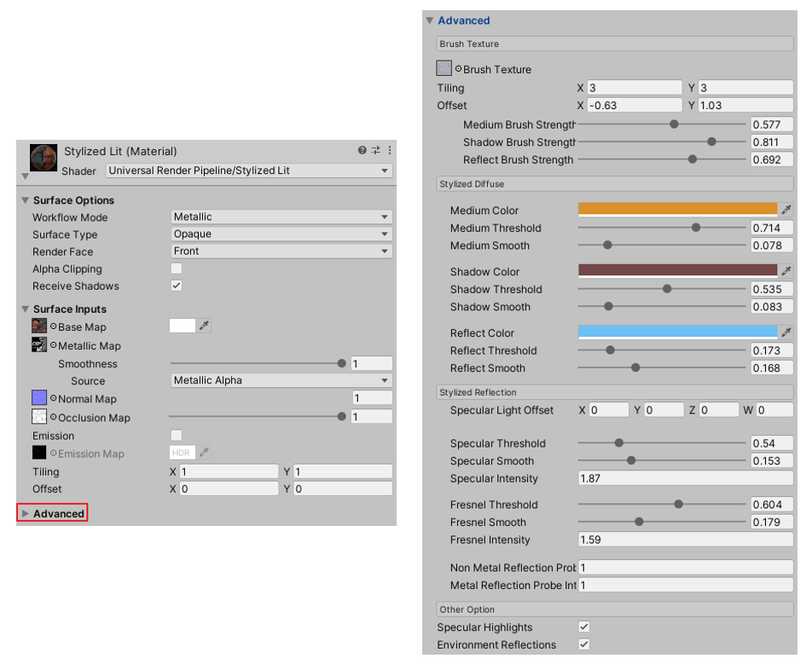This screenshot has width=812, height=670.
Task: Click the Occlusion Map texture thumbnail
Action: pos(39,417)
